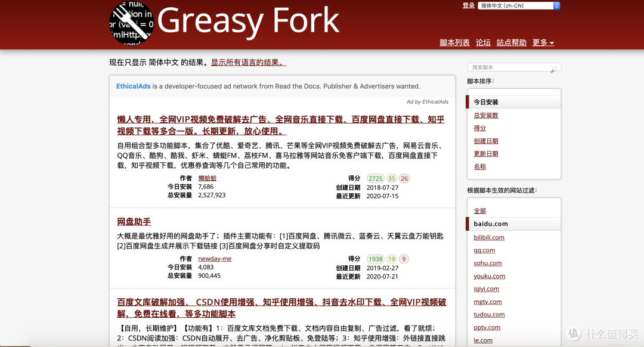Filter scripts by youku.com
This screenshot has width=644, height=347.
[489, 276]
